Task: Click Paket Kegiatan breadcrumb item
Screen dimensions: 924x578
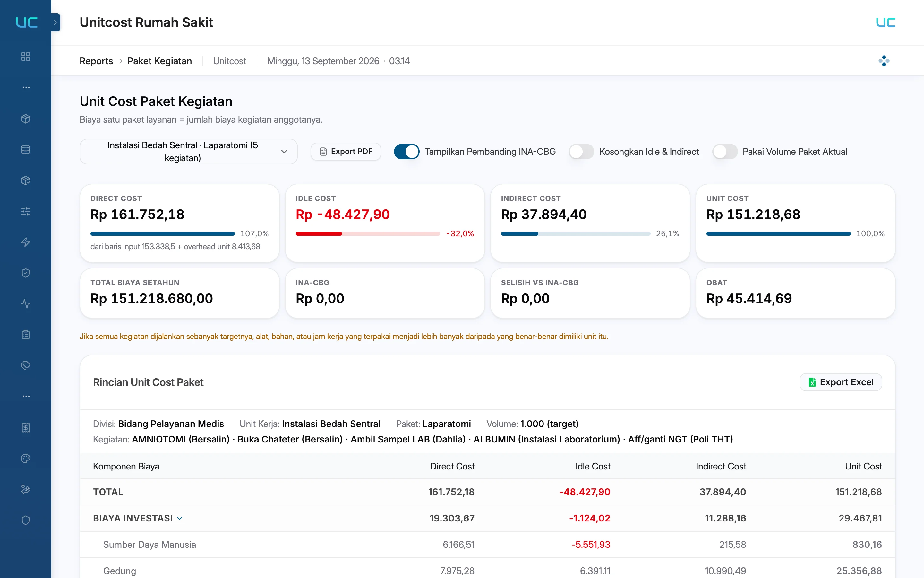Action: [x=159, y=61]
